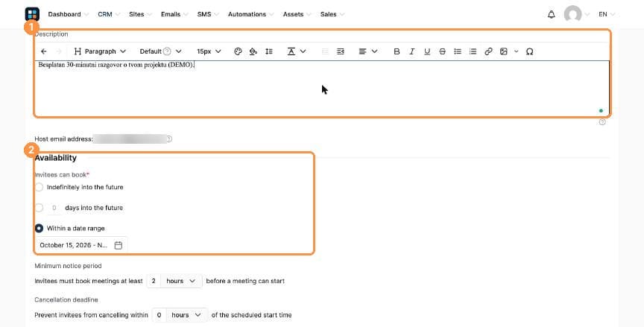
Task: Click inside the description text area
Action: click(322, 88)
